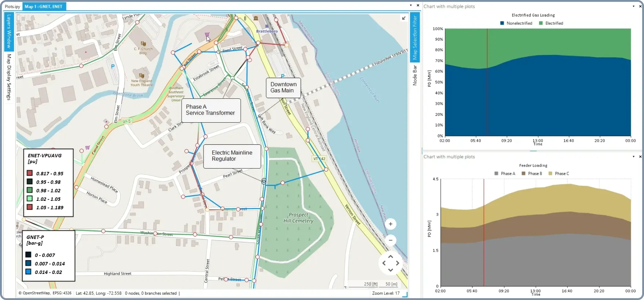
Task: Zoom in the map with plus button
Action: click(391, 224)
